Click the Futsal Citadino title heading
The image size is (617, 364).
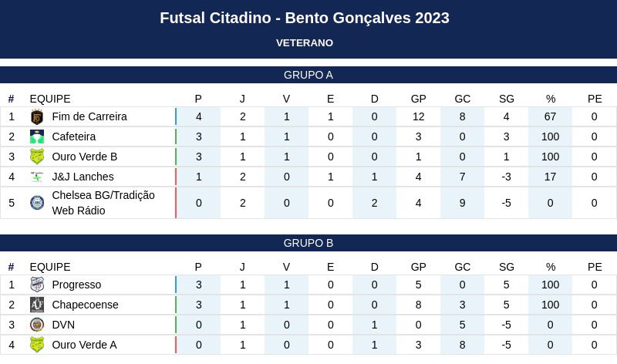pos(305,18)
